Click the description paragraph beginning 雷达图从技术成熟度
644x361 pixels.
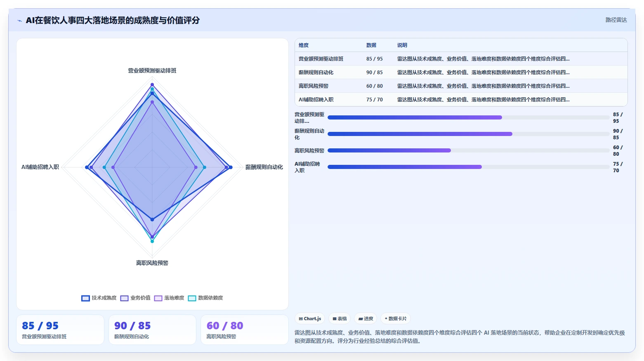click(x=460, y=337)
